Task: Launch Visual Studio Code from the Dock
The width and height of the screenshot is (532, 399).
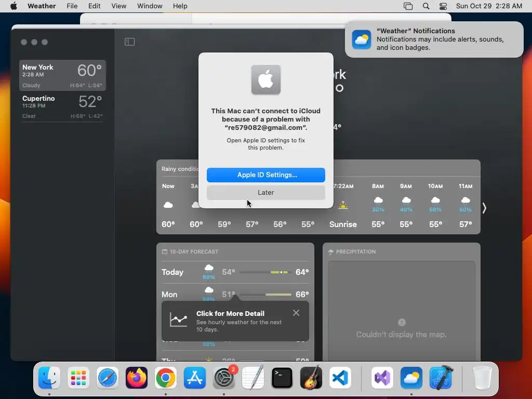Action: (340, 378)
